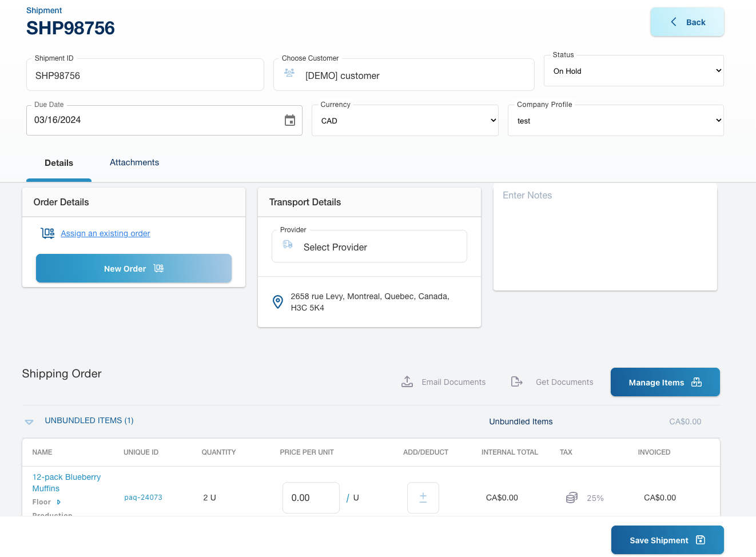The width and height of the screenshot is (756, 557).
Task: Expand the Floor arrow under muffins item
Action: (x=58, y=502)
